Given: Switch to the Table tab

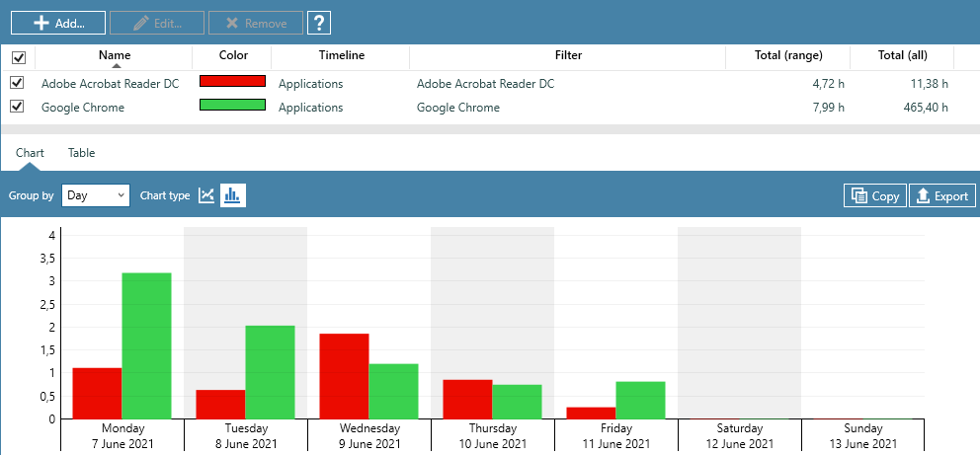Looking at the screenshot, I should [81, 153].
